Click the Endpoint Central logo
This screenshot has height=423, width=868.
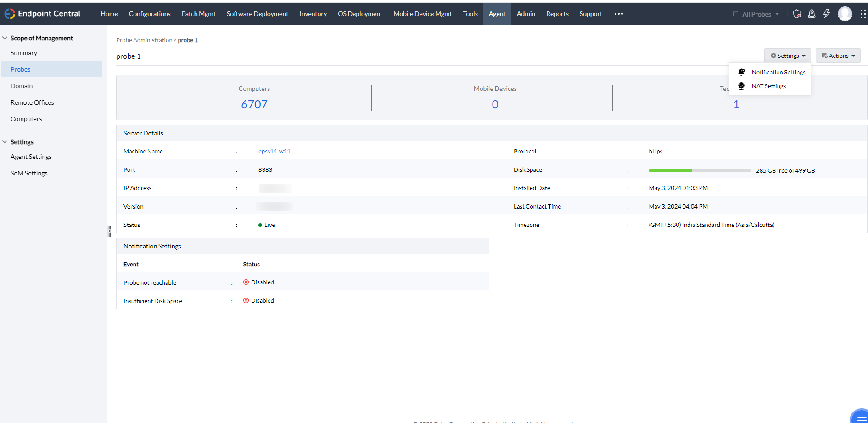tap(43, 14)
